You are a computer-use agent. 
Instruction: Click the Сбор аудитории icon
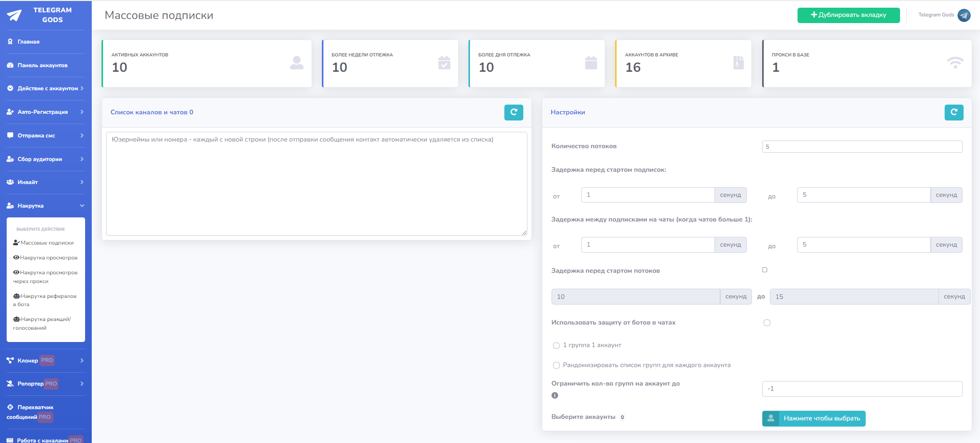10,159
